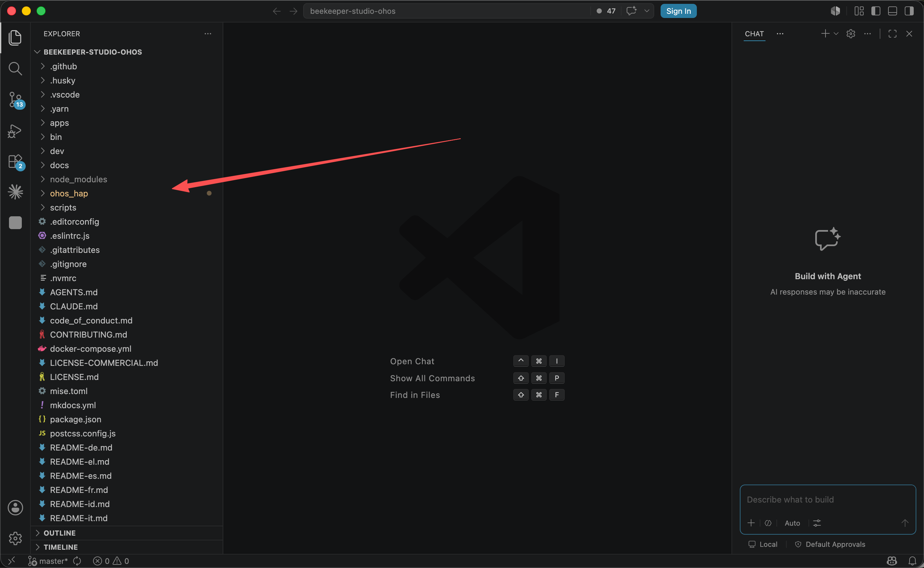
Task: Open the mise.toml file
Action: (127, 391)
